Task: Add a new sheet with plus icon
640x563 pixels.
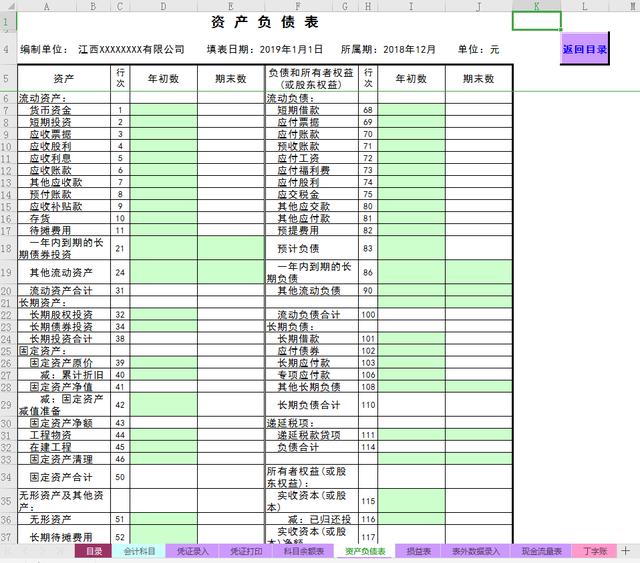Action: pos(625,551)
